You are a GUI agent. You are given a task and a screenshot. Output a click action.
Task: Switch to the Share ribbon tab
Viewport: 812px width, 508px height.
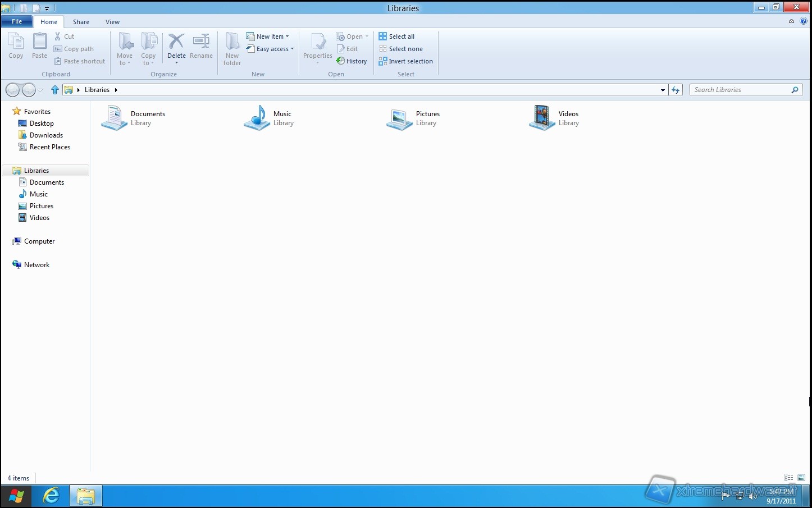(x=81, y=22)
